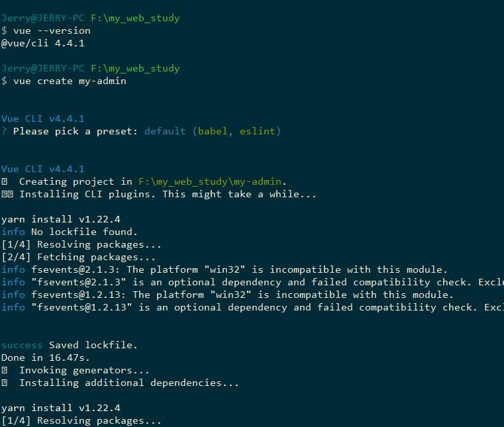
Task: Click the 'vue --version' command text
Action: pyautogui.click(x=52, y=31)
